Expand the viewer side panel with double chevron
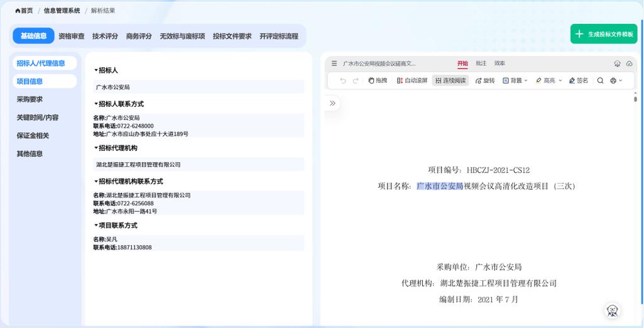 [332, 103]
